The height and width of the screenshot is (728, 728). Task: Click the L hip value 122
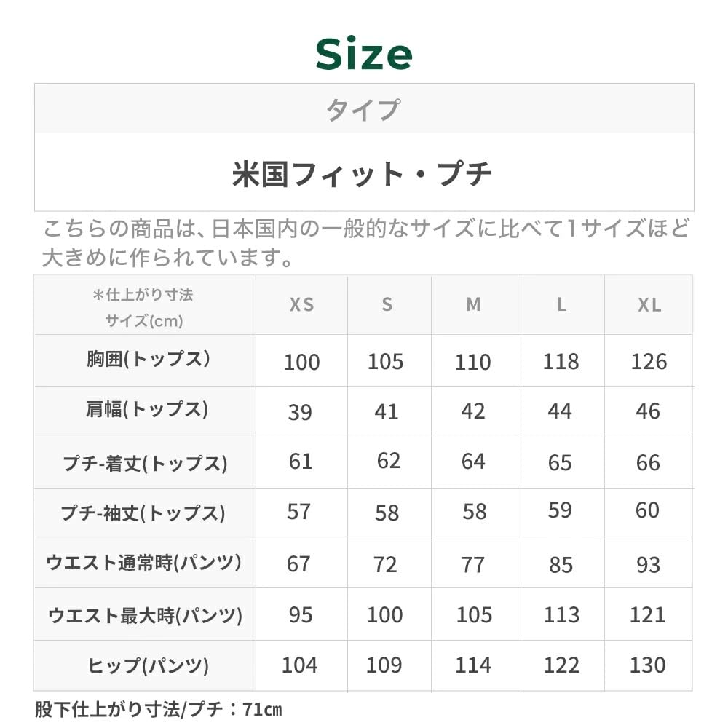561,665
